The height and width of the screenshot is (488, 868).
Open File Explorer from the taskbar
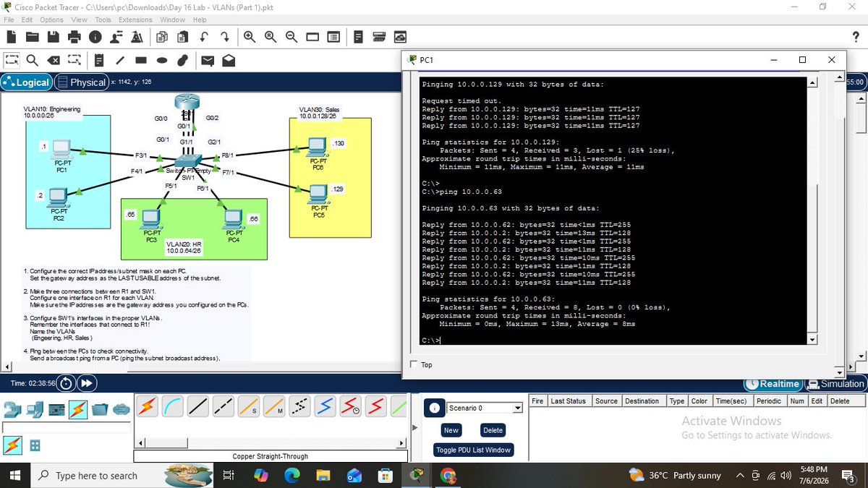pos(323,475)
